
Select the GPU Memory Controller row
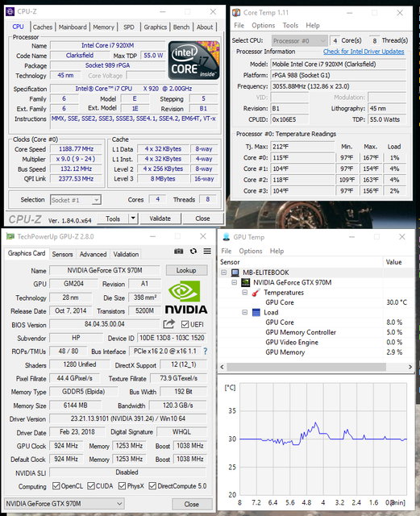point(315,332)
